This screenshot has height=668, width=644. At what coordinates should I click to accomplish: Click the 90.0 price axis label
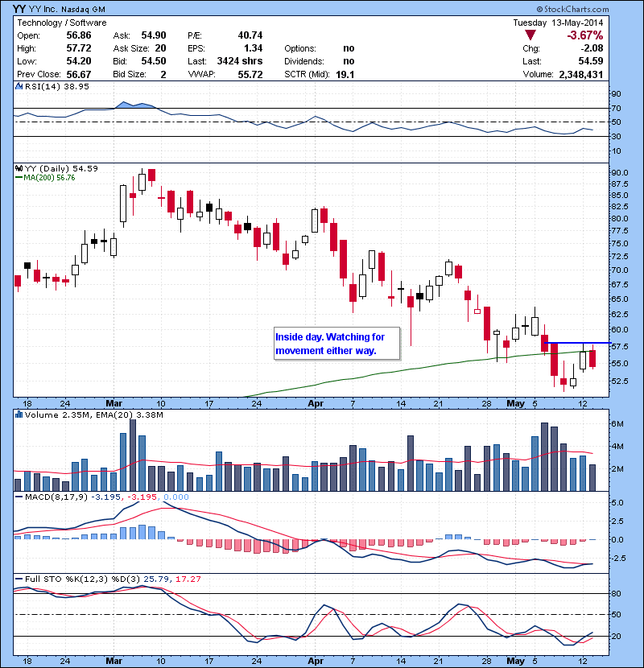[620, 172]
